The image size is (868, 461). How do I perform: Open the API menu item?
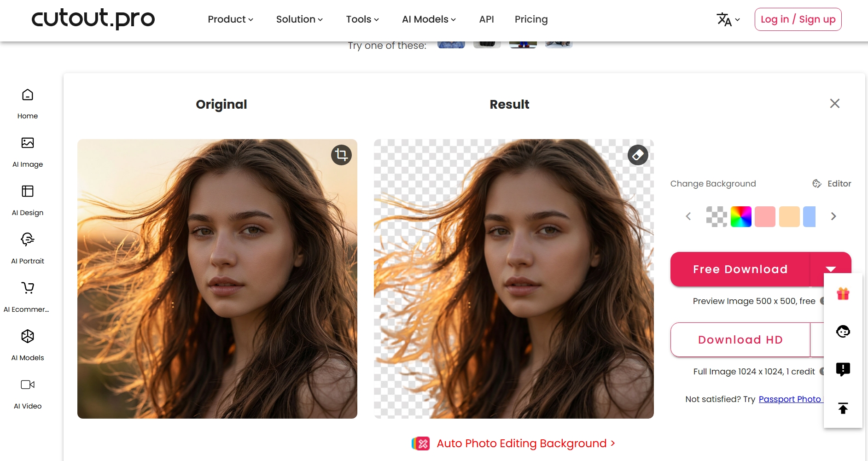[x=486, y=19]
